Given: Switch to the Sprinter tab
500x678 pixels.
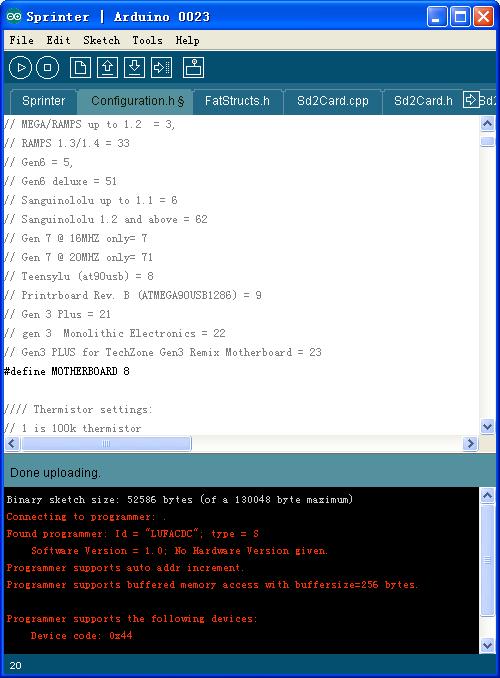Looking at the screenshot, I should [x=44, y=101].
